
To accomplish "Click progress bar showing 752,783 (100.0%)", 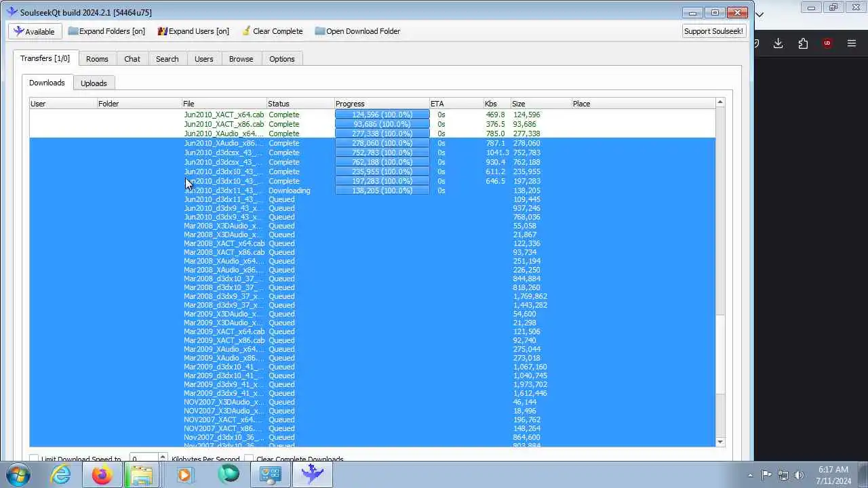I will pyautogui.click(x=382, y=152).
